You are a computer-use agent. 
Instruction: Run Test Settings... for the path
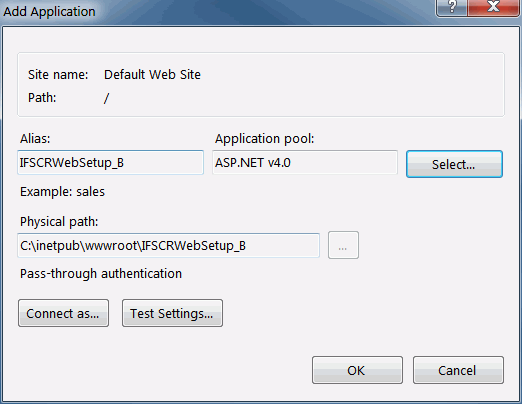[x=172, y=313]
